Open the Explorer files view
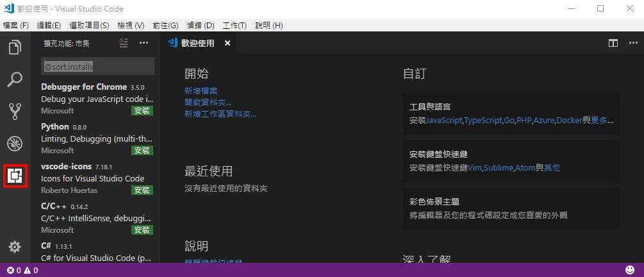Image resolution: width=644 pixels, height=277 pixels. [x=15, y=47]
